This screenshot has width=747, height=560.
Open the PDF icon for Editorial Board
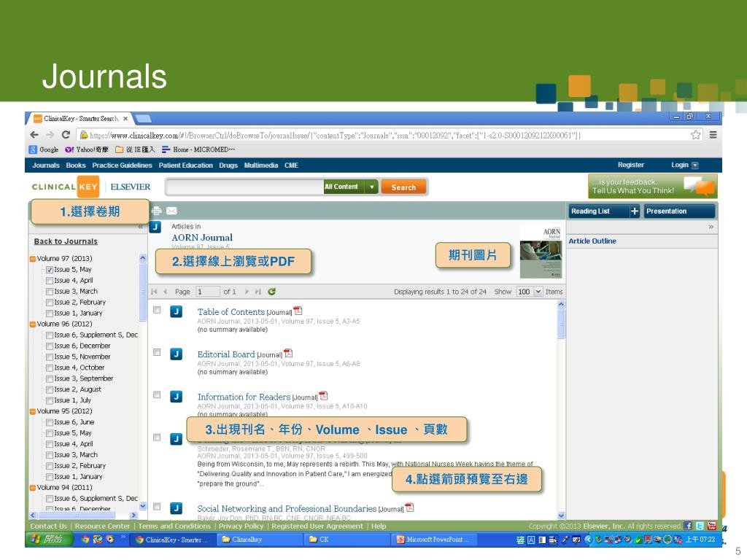click(x=288, y=354)
